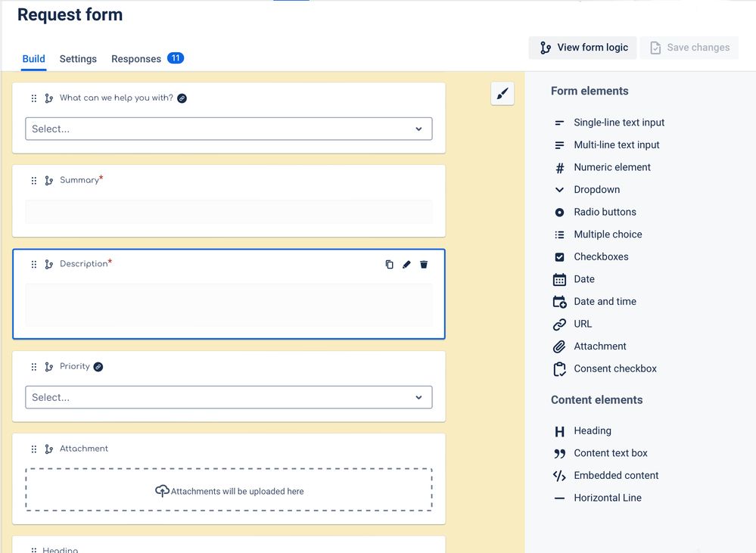Open the Priority Select dropdown
The height and width of the screenshot is (553, 756).
[x=229, y=397]
